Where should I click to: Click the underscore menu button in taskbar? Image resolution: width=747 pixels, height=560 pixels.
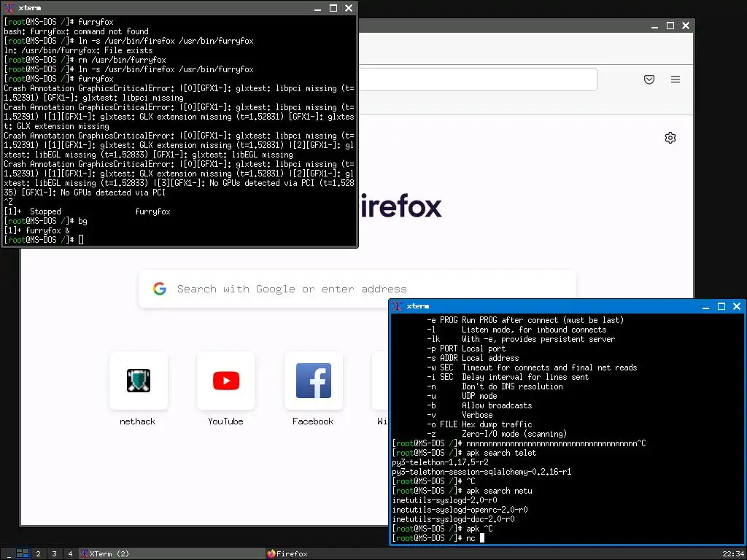[x=9, y=554]
